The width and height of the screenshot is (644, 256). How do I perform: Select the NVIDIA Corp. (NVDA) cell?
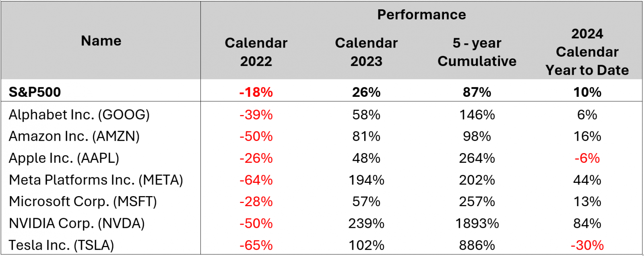coord(76,223)
